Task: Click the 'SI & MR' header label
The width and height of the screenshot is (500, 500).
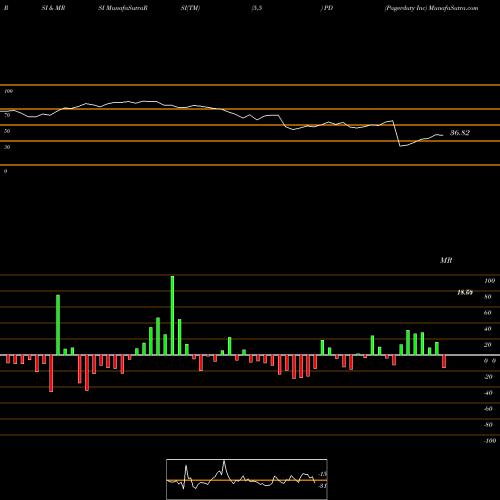Action: click(x=53, y=8)
